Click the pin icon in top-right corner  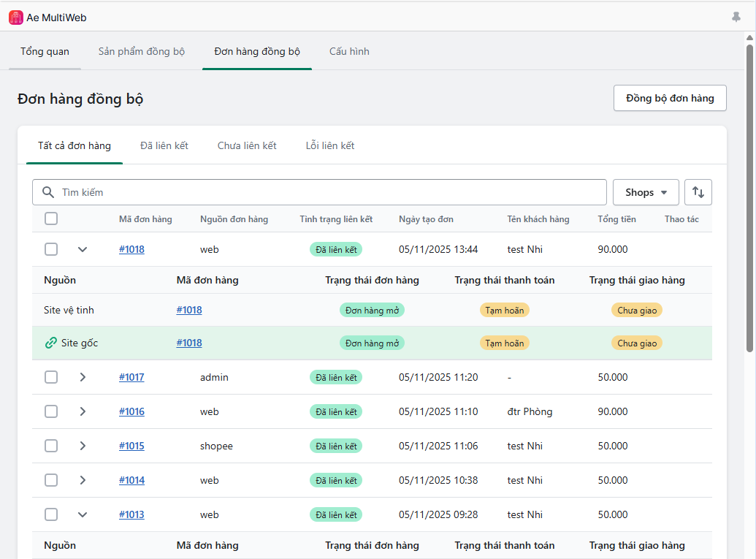tap(736, 17)
